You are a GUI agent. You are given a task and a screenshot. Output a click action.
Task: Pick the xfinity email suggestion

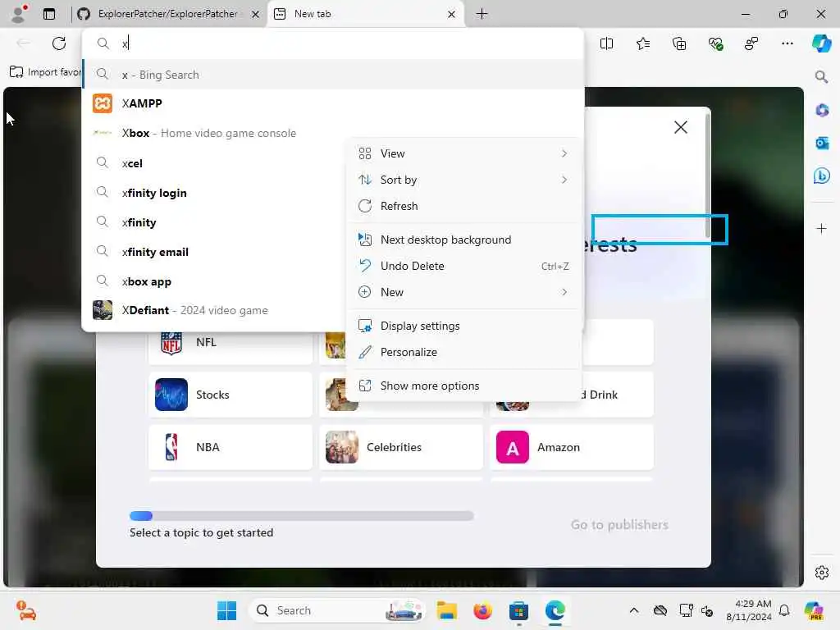click(214, 252)
